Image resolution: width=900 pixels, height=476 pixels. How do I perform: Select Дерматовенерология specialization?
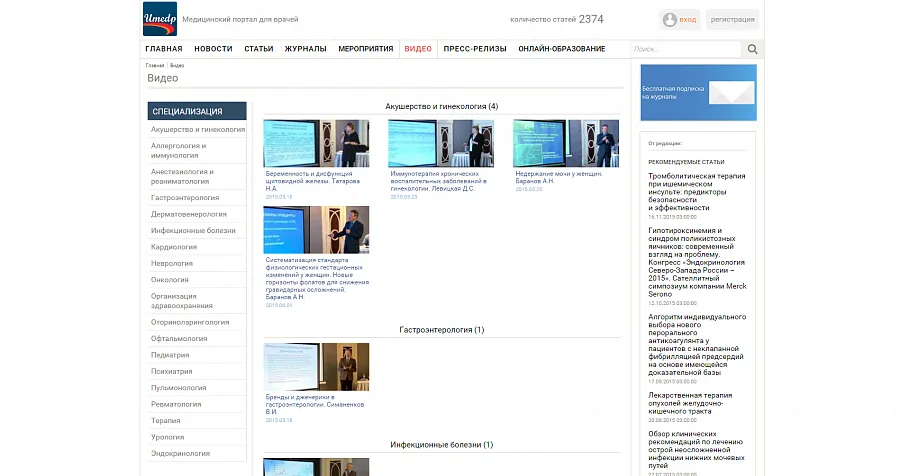pyautogui.click(x=188, y=214)
